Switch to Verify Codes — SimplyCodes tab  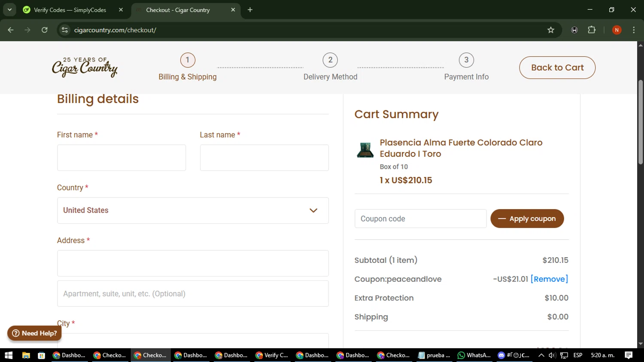pyautogui.click(x=70, y=10)
